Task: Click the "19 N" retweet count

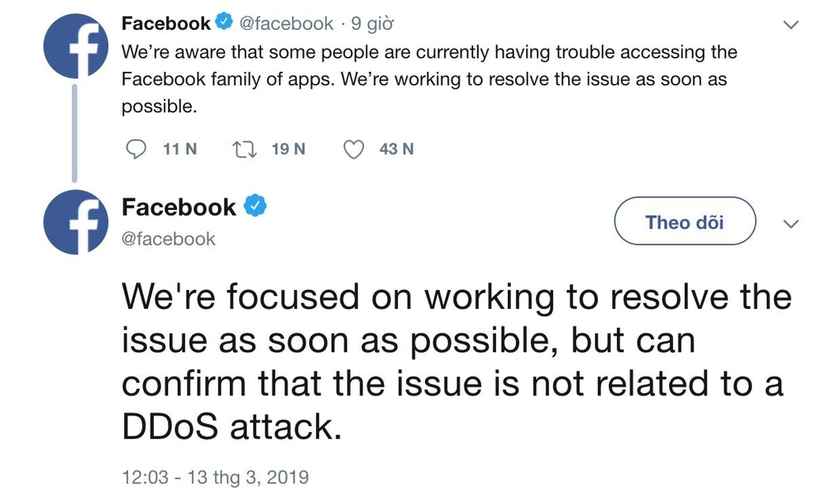Action: [289, 150]
